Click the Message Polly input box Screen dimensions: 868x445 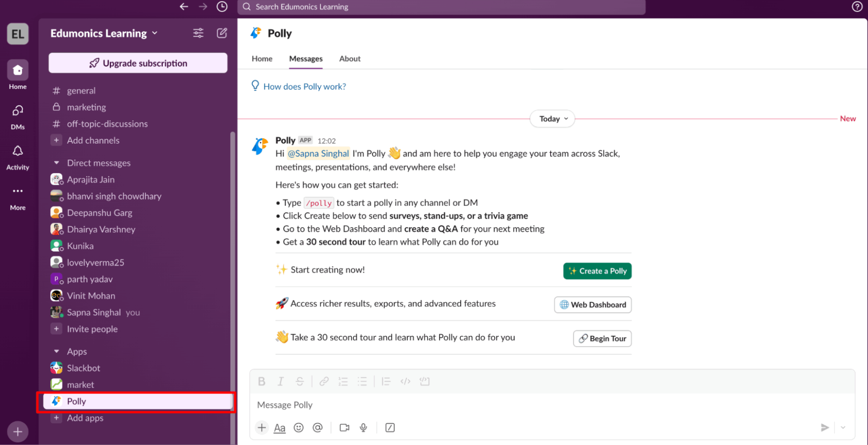pyautogui.click(x=552, y=405)
